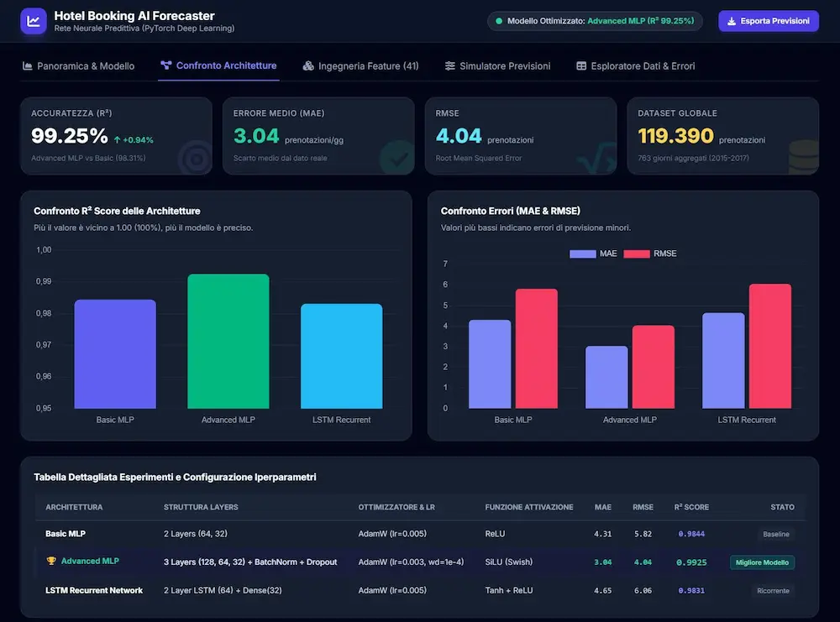Click the Migliore Modello badge
This screenshot has height=622, width=840.
(762, 562)
